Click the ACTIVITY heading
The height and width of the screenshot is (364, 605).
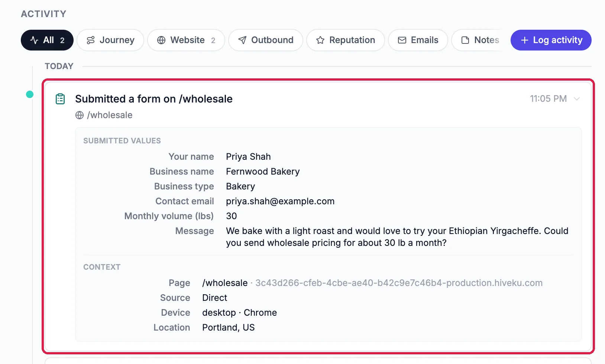[43, 14]
